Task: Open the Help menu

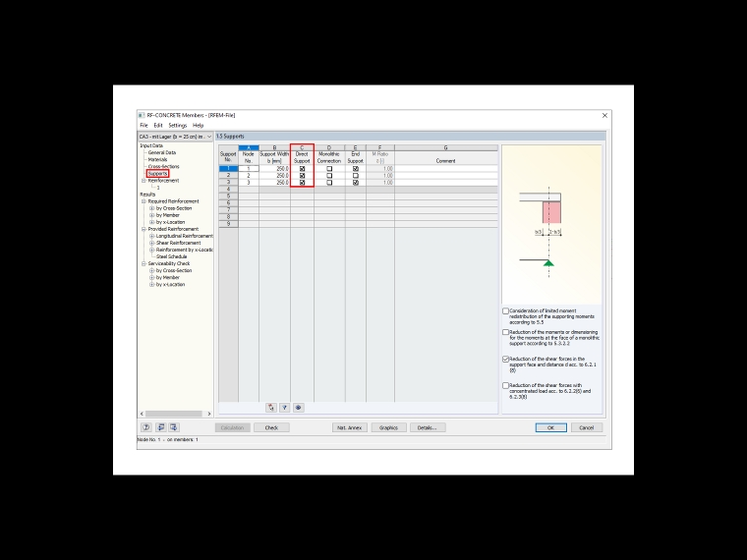Action: [x=199, y=126]
